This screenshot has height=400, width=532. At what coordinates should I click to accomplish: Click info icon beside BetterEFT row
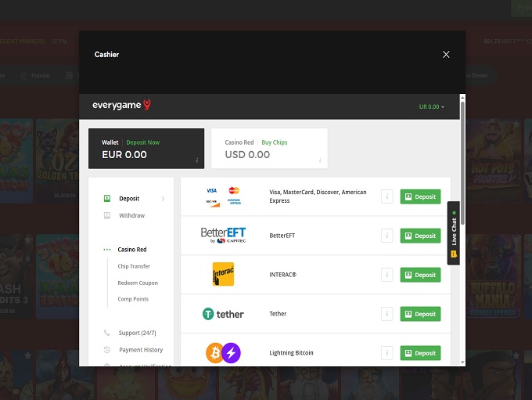386,236
